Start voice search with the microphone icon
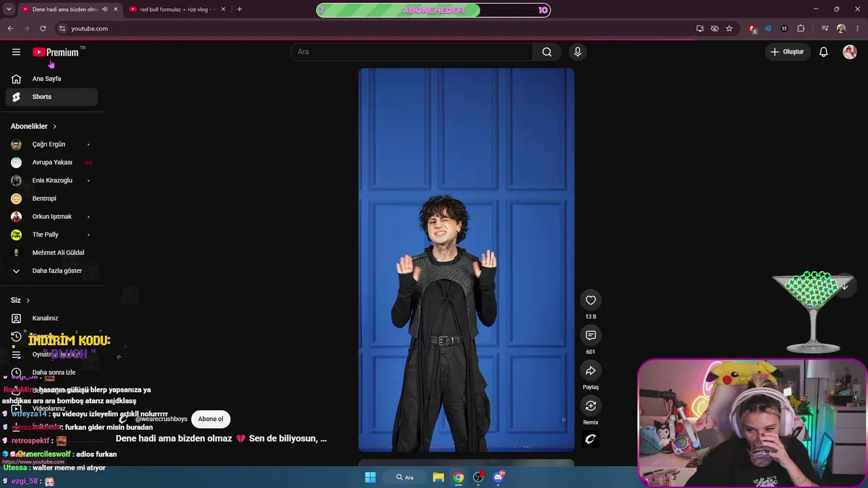 click(578, 52)
